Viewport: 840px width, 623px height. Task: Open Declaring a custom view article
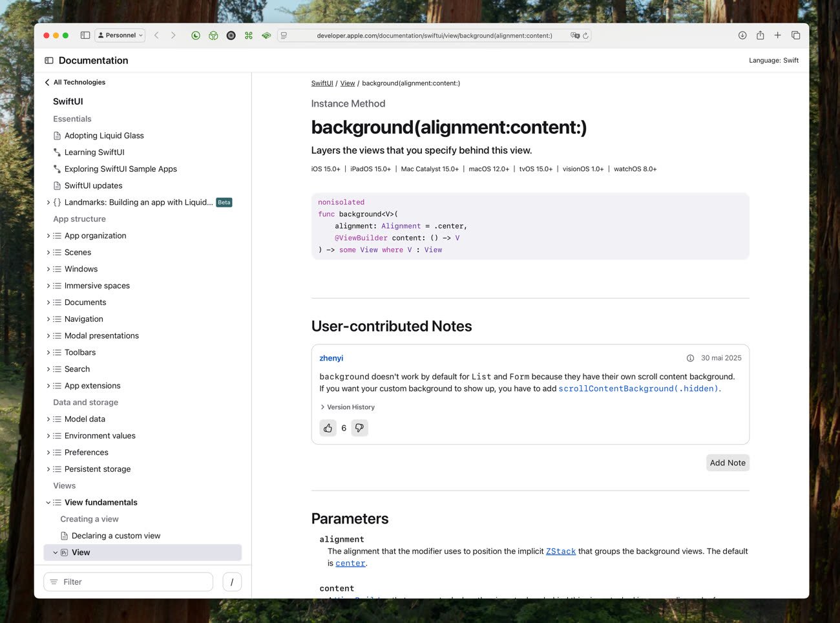pyautogui.click(x=116, y=536)
